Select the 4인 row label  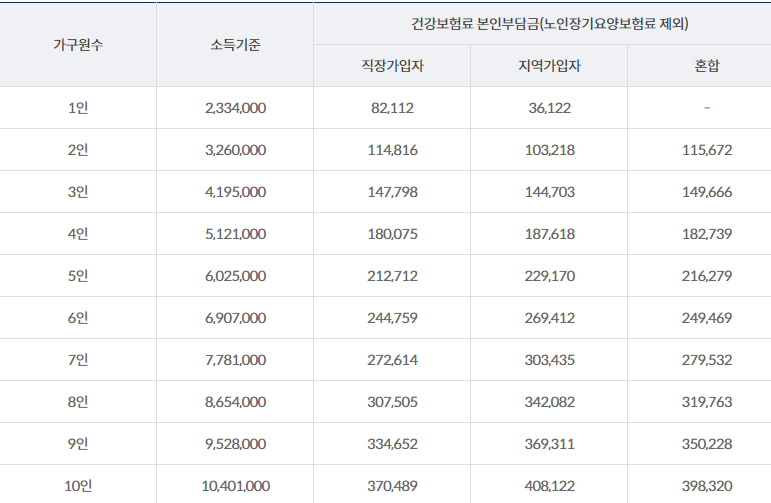click(78, 234)
